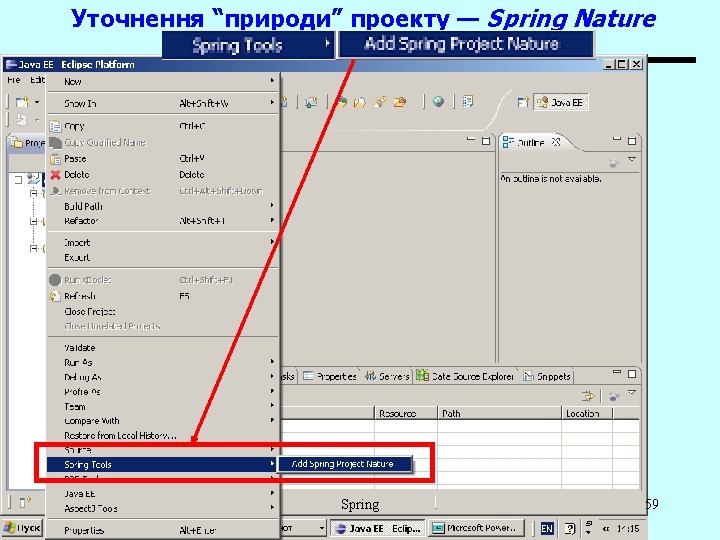
Task: Minimize the editor area
Action: (471, 140)
